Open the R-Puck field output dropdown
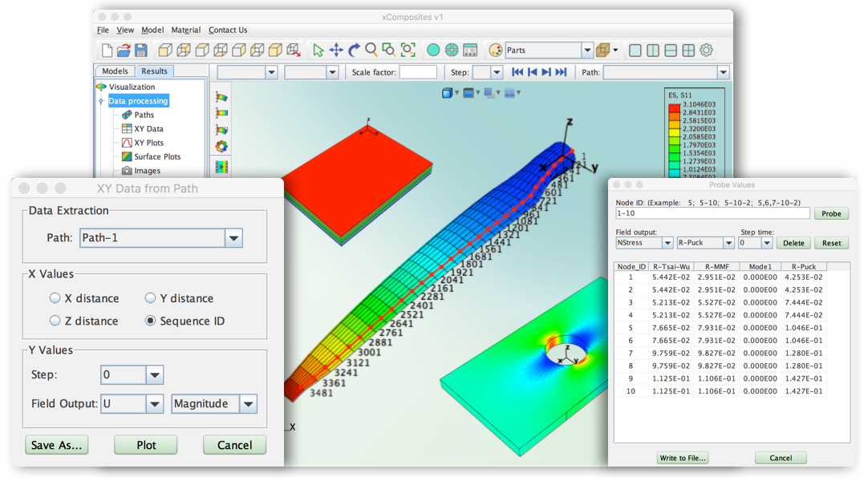The height and width of the screenshot is (481, 868). point(728,243)
